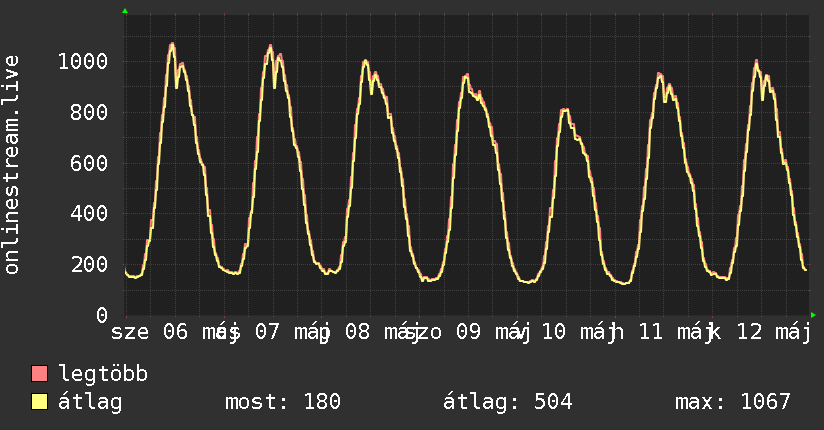Select the legtöbb legend label
The image size is (824, 430).
[103, 374]
